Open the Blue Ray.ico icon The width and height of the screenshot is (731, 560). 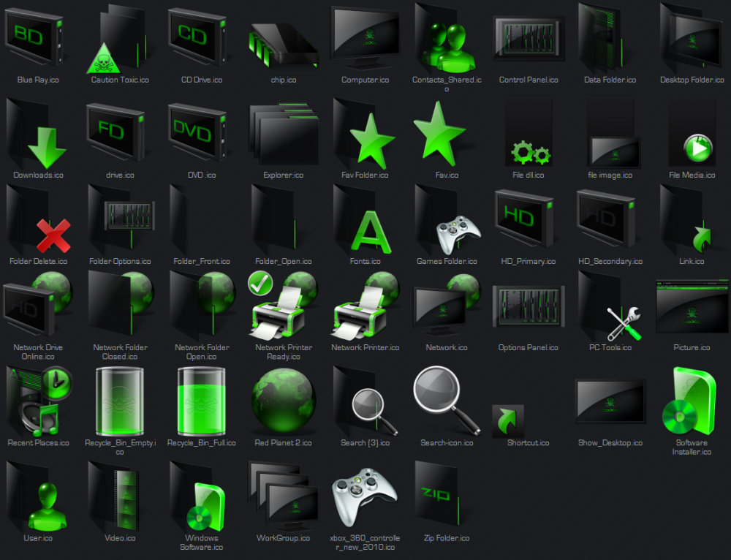[37, 40]
